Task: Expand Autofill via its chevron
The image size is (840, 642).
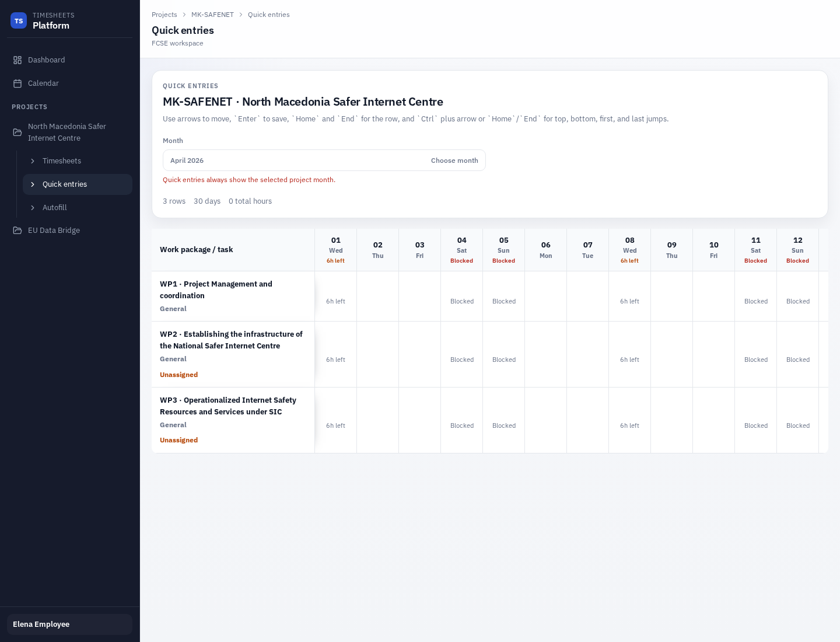Action: click(x=33, y=208)
